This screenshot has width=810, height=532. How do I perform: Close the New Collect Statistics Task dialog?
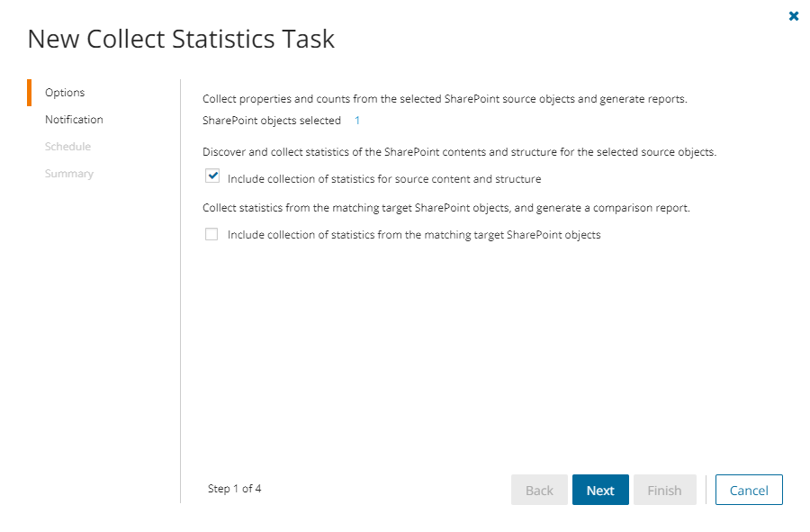point(794,16)
